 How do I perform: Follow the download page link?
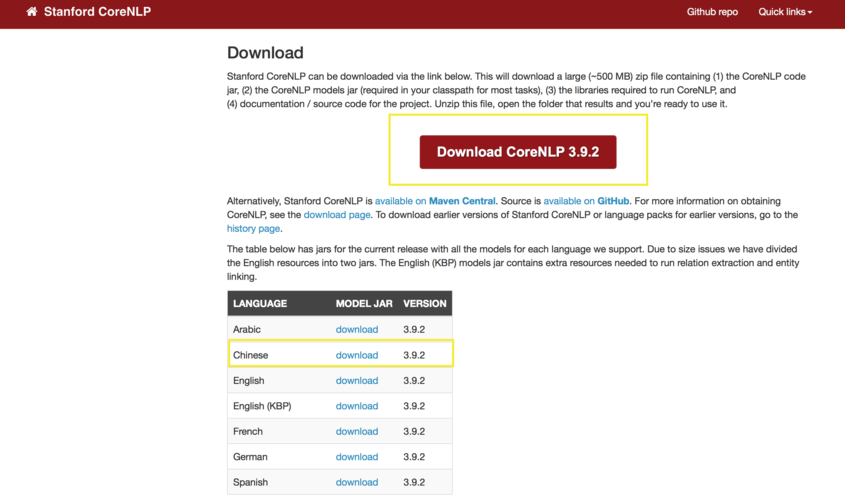point(337,215)
